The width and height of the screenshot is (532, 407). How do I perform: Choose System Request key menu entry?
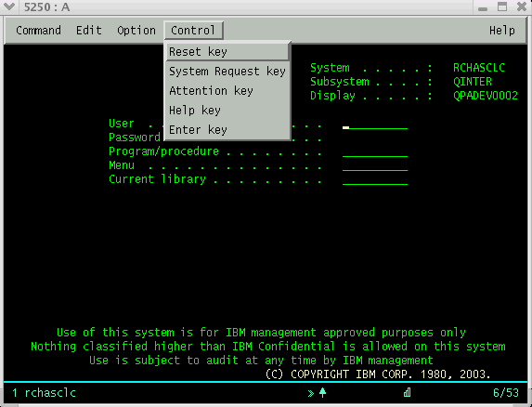click(227, 72)
